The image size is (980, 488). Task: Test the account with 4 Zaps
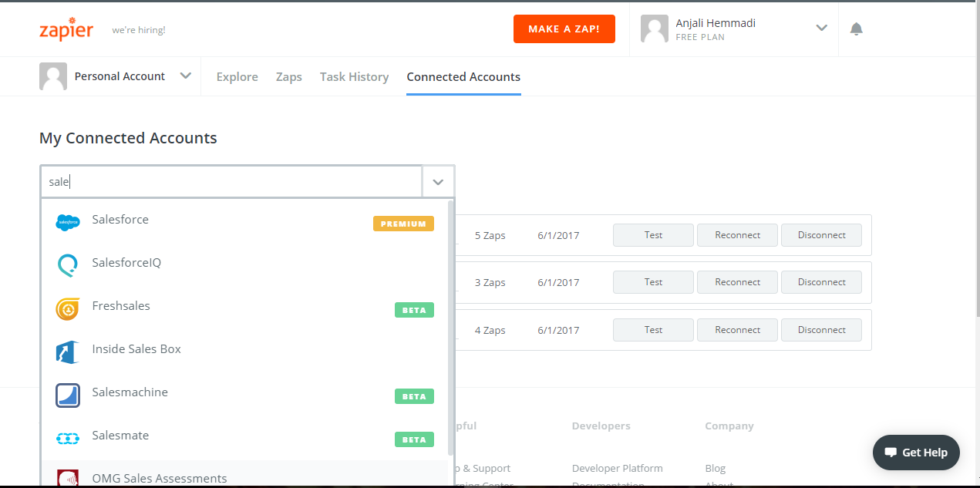[x=653, y=330]
